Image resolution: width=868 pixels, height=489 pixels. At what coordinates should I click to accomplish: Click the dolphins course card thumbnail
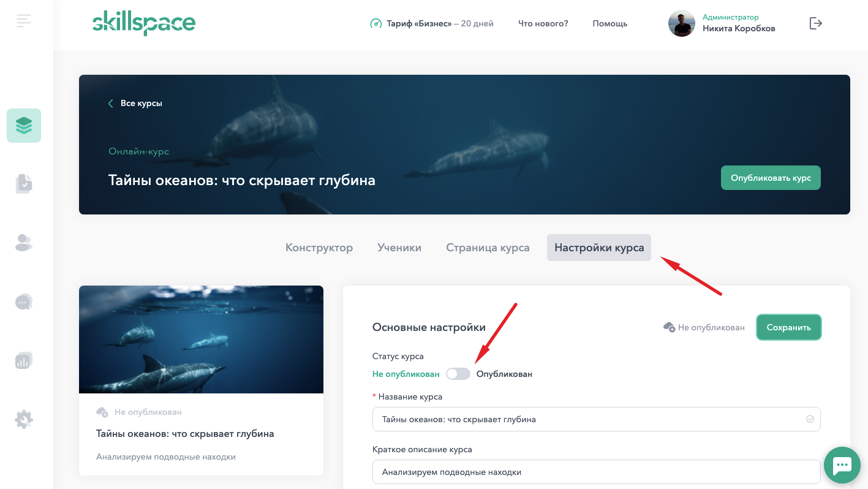(201, 339)
